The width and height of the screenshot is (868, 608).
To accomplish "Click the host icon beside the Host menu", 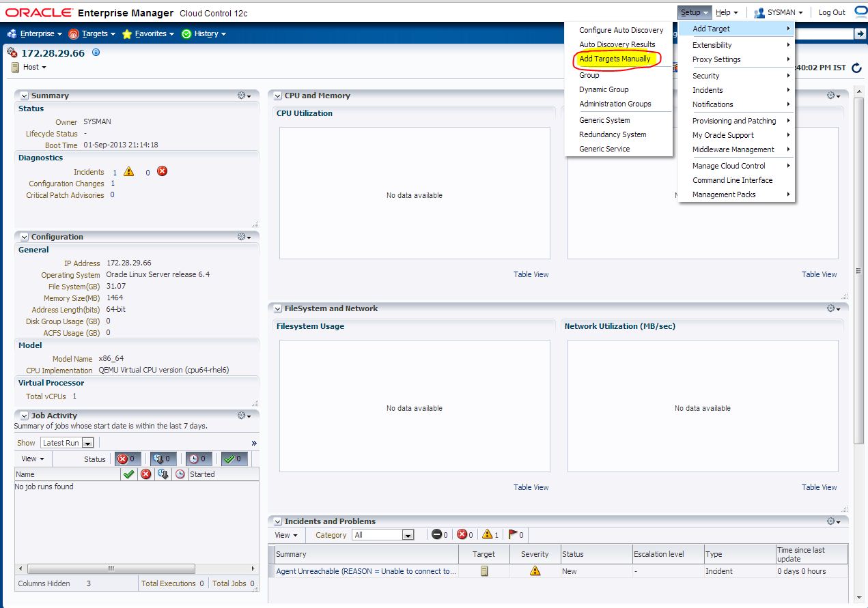I will point(16,67).
